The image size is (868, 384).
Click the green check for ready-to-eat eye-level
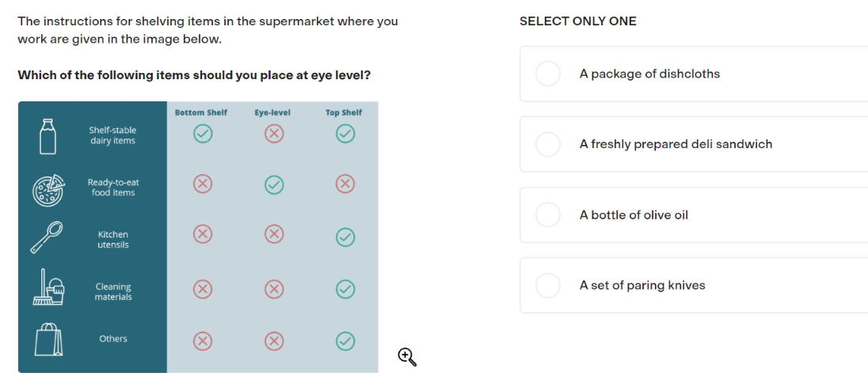click(274, 185)
